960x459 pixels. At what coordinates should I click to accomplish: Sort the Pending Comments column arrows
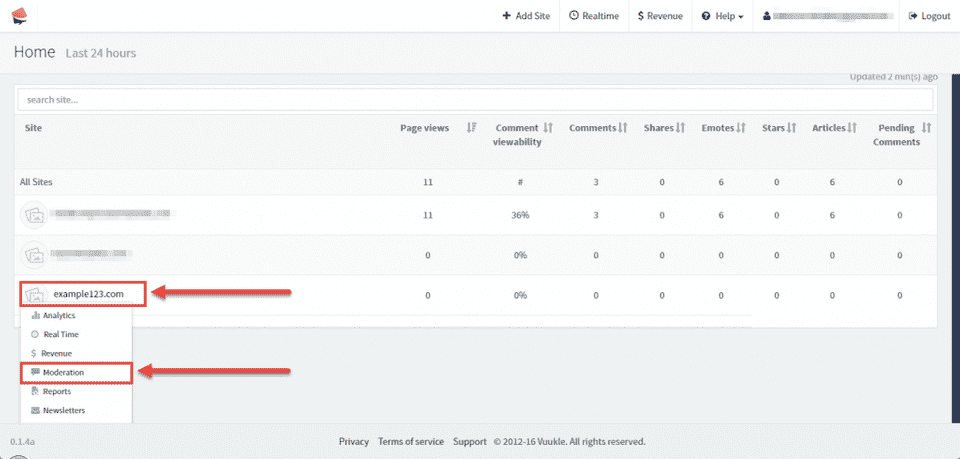926,128
